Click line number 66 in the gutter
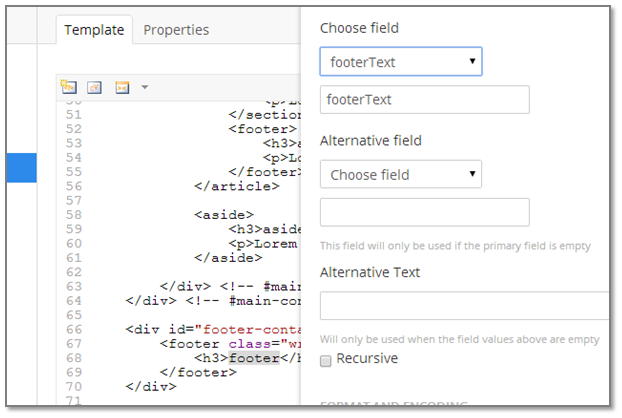Viewport: 622px width, 418px height. 74,329
